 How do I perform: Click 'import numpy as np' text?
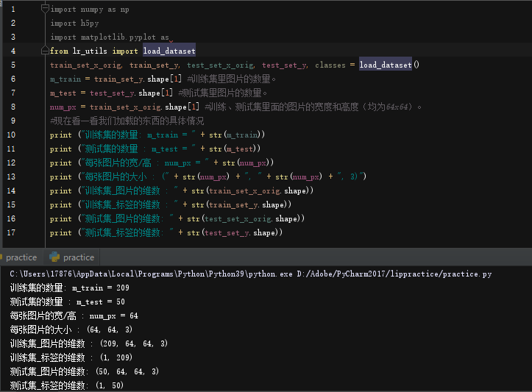point(90,10)
